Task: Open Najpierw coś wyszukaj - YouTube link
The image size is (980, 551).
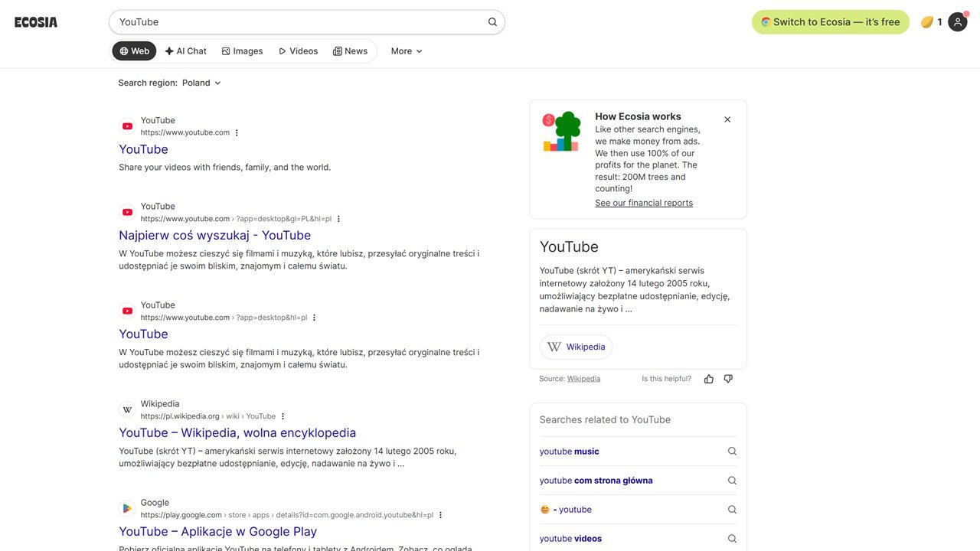Action: pyautogui.click(x=214, y=236)
